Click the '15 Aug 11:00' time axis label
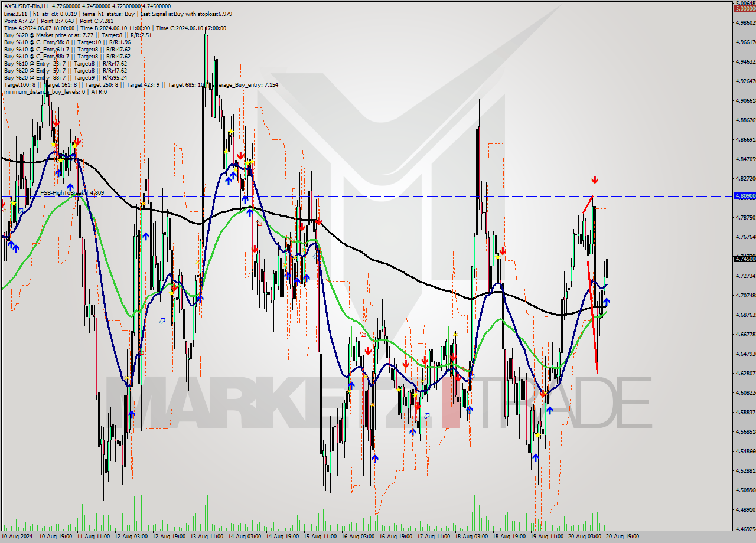The width and height of the screenshot is (756, 543). [320, 537]
